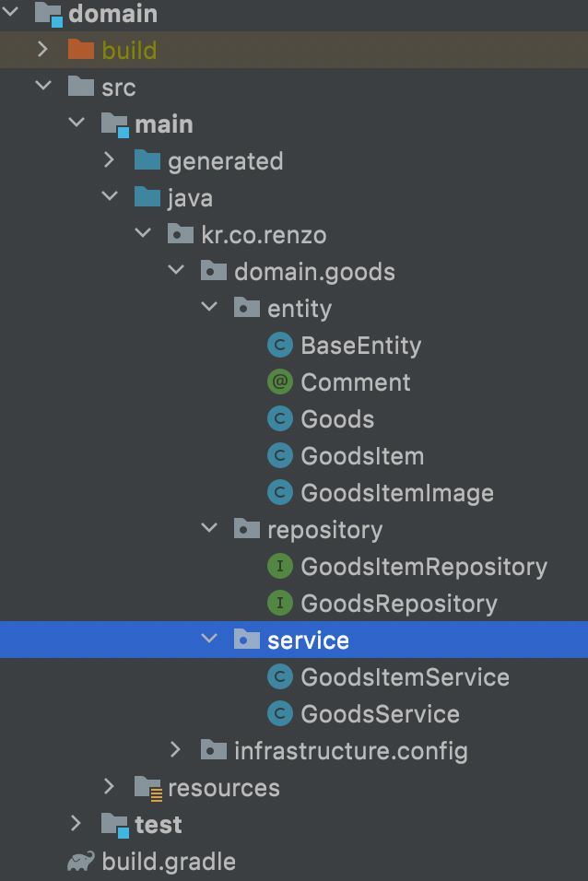
Task: Click the interface icon next to GoodsItemRepository
Action: 280,566
